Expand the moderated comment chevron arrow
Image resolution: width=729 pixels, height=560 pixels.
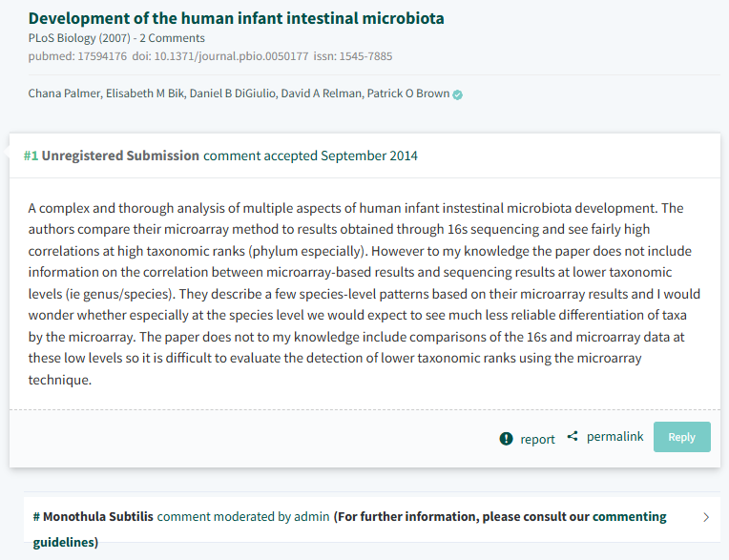pos(706,517)
